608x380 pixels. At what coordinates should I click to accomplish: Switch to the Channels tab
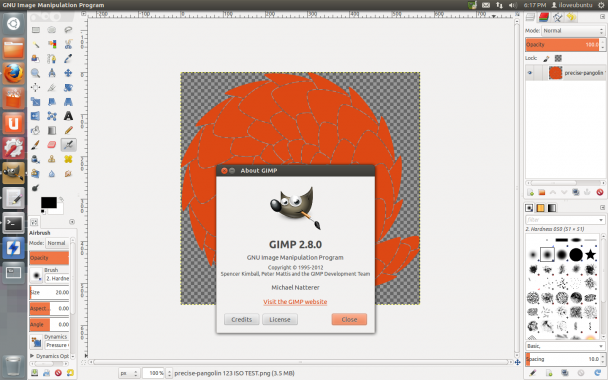(544, 17)
